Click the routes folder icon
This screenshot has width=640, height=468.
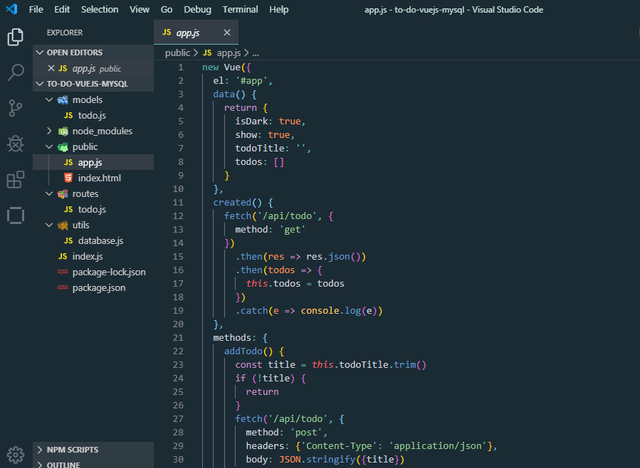tap(63, 194)
